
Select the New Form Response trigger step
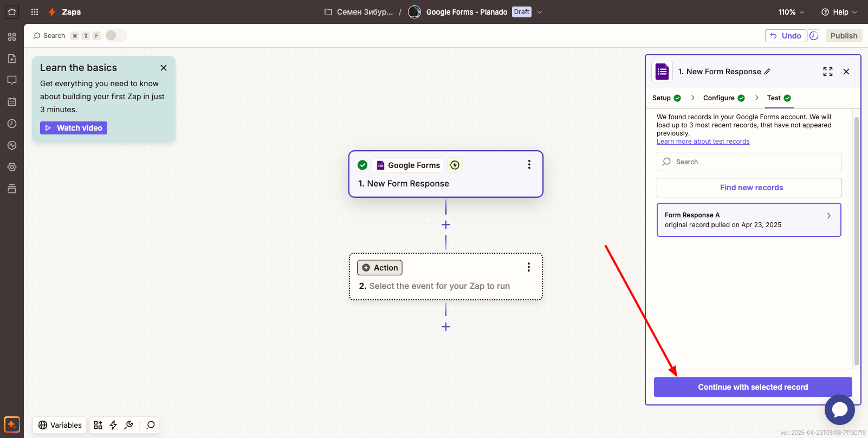(x=446, y=174)
